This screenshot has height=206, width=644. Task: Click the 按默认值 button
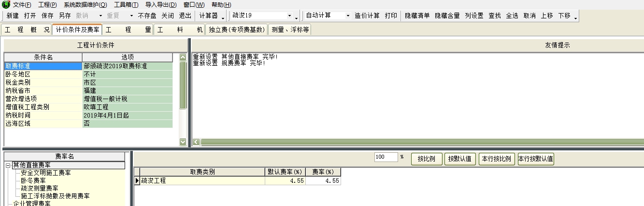tap(460, 159)
